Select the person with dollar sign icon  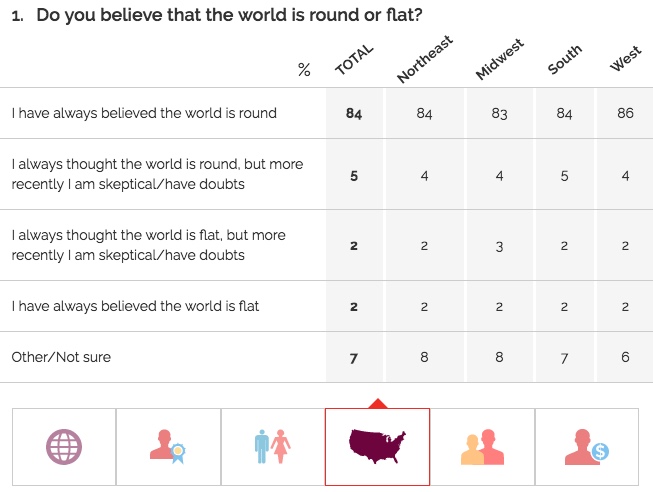tap(586, 446)
